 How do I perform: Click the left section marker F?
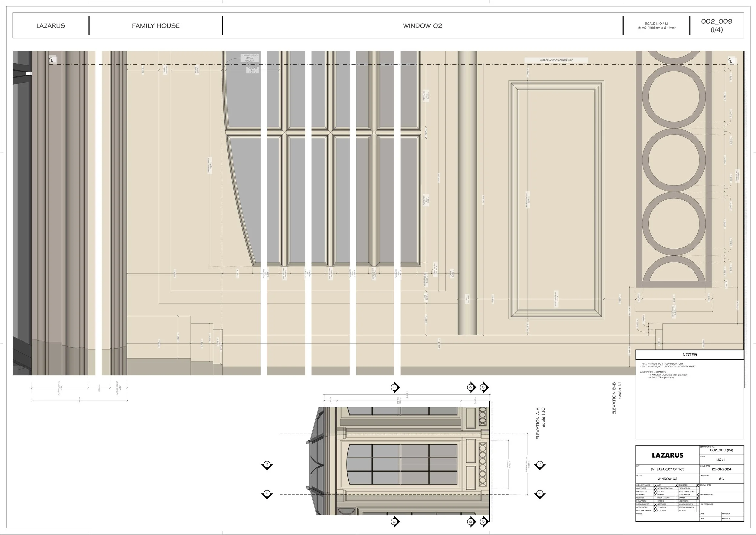click(x=267, y=494)
